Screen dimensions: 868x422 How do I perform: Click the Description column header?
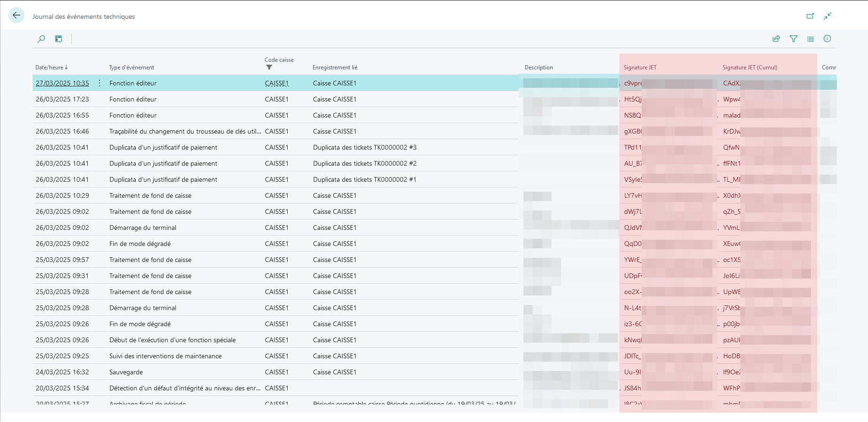click(x=539, y=68)
